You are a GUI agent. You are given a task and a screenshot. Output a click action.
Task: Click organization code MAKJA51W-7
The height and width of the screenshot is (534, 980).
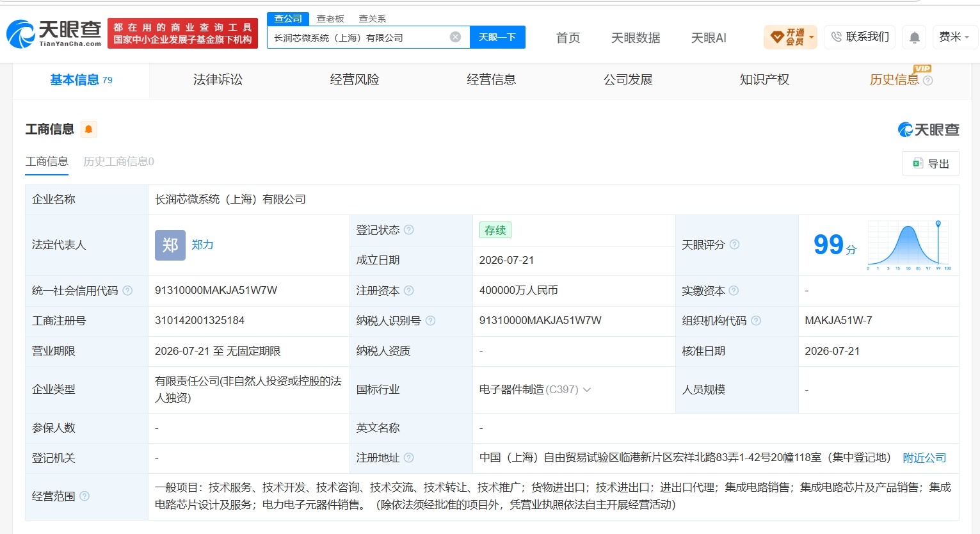point(839,320)
